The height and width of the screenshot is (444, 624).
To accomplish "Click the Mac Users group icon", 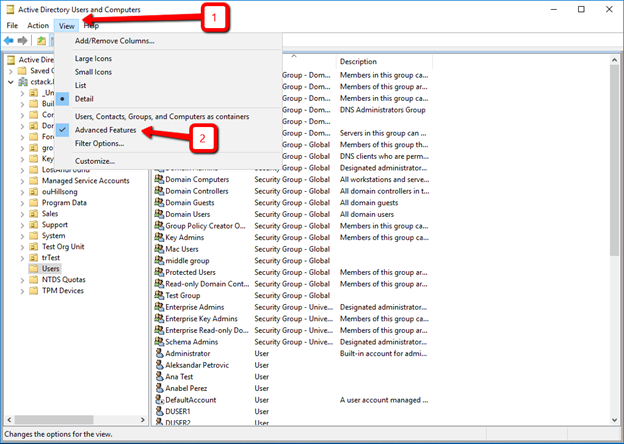I will (159, 249).
